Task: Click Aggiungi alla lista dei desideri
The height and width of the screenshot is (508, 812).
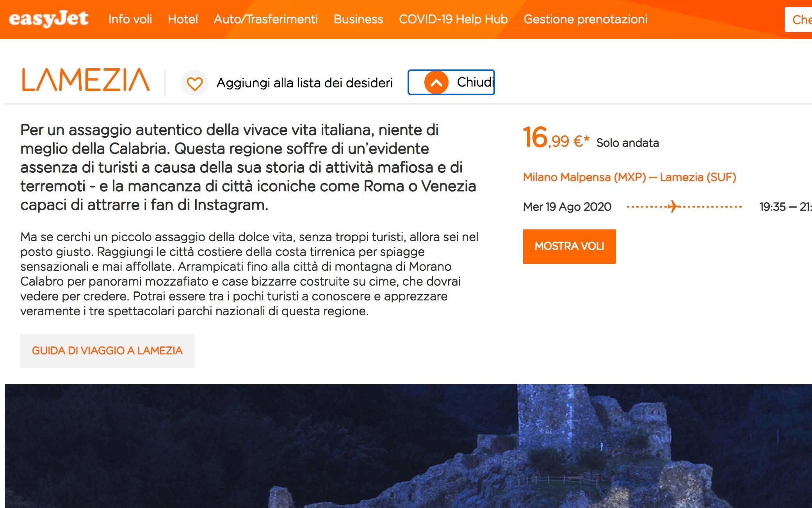Action: [x=305, y=82]
